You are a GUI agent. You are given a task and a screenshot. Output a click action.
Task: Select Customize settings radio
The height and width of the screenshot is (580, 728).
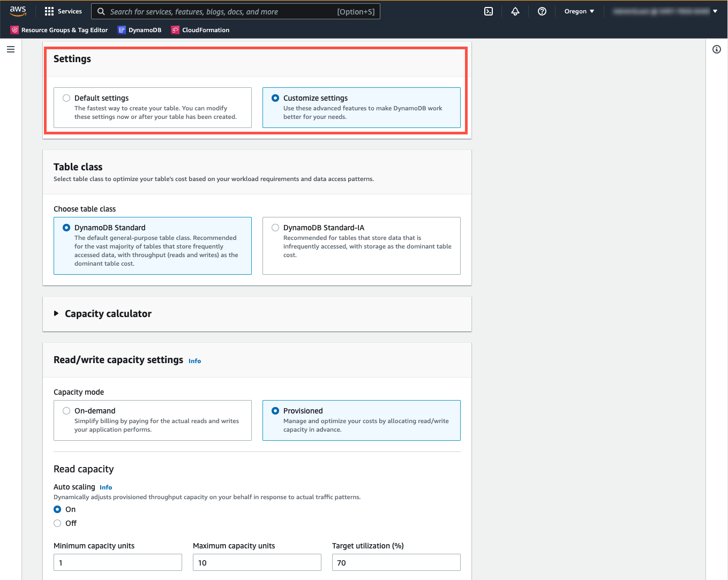[x=275, y=98]
